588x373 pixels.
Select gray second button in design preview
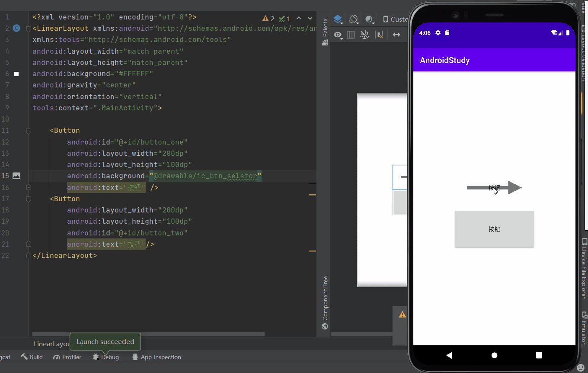coord(400,203)
